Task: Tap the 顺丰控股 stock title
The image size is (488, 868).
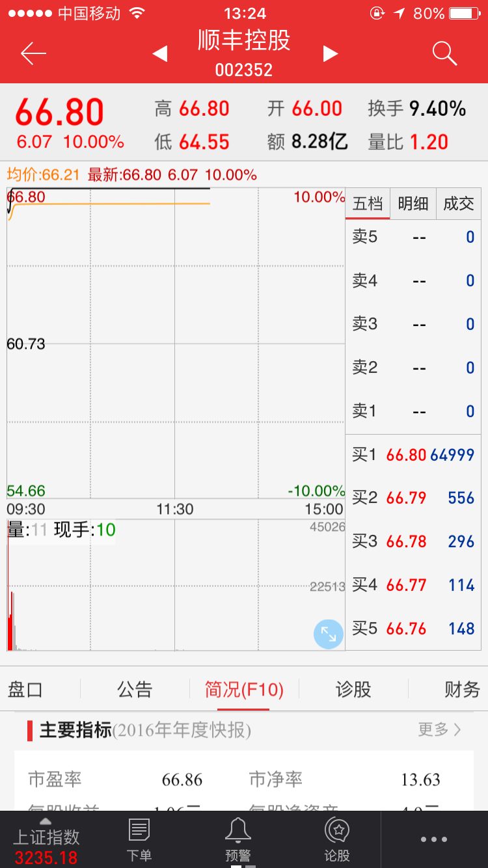Action: click(244, 40)
